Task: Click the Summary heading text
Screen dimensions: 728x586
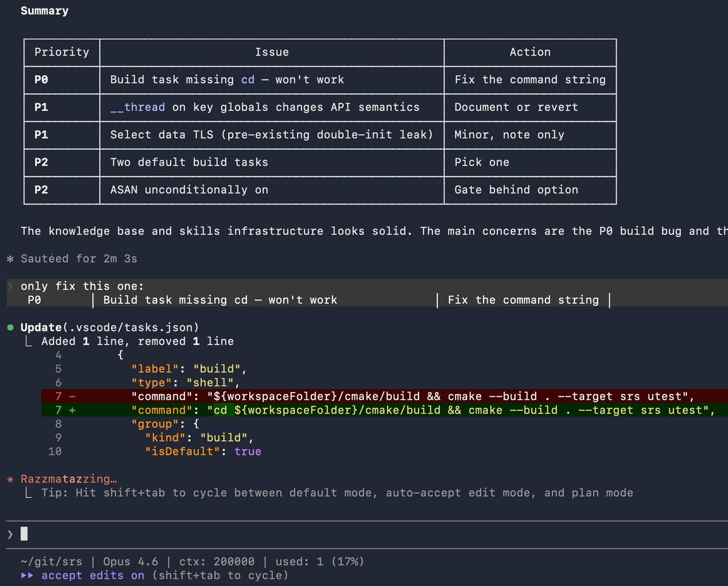Action: [x=44, y=11]
